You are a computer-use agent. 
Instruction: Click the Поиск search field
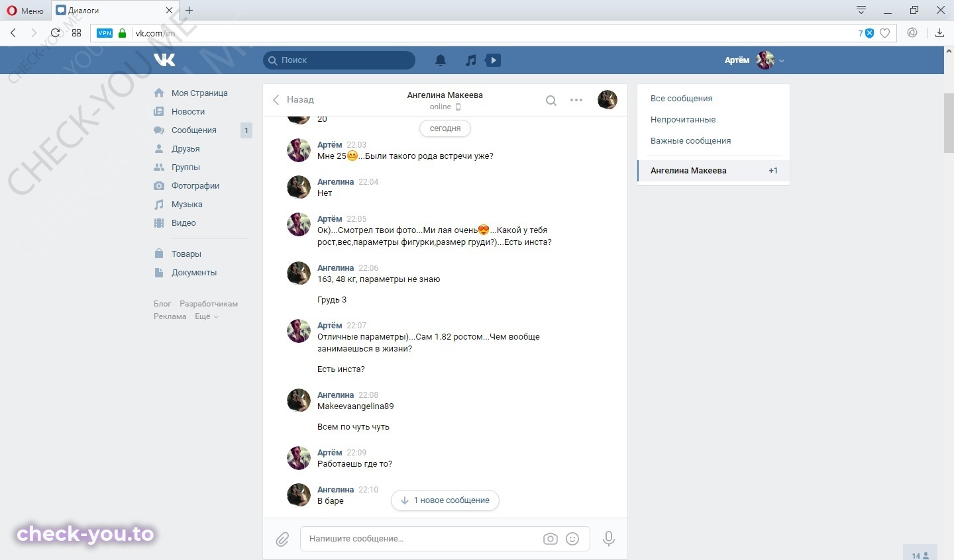pyautogui.click(x=339, y=60)
